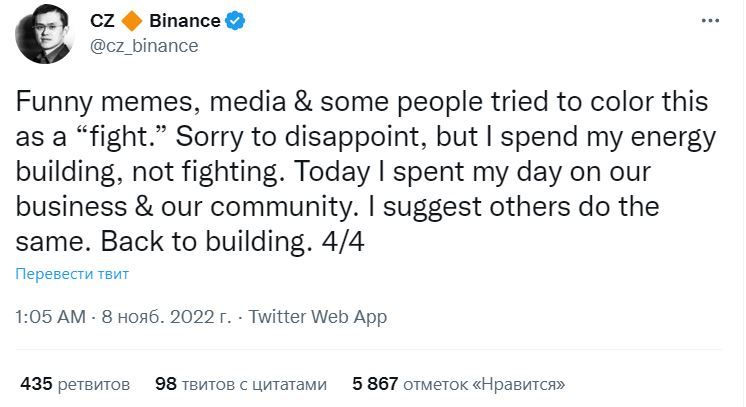Click the tweet text body paragraph
Image resolution: width=746 pixels, height=407 pixels.
tap(360, 170)
